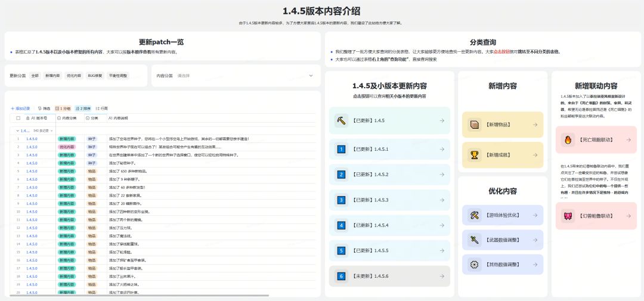This screenshot has height=301, width=644.
Task: Click version link 1.4.5.0 in row 1
Action: pyautogui.click(x=32, y=139)
